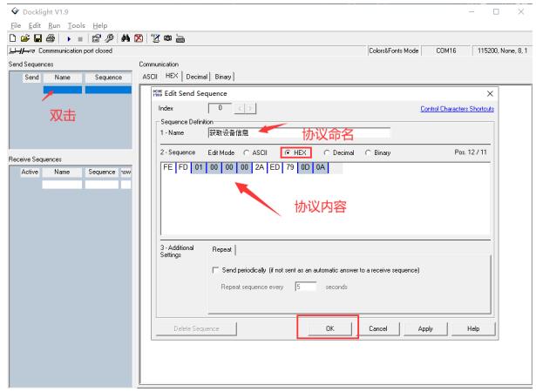Click the 79 byte in sequence editor
536x392 pixels.
point(290,167)
